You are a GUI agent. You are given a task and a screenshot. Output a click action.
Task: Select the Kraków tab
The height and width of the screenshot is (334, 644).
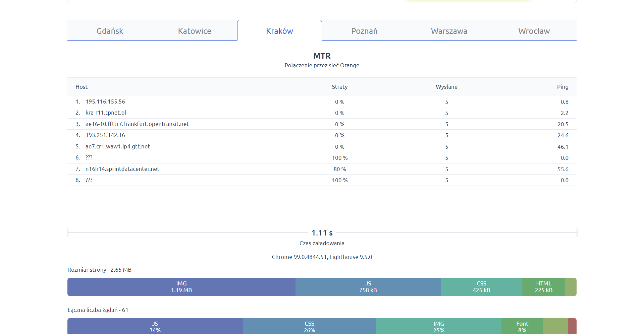click(279, 31)
